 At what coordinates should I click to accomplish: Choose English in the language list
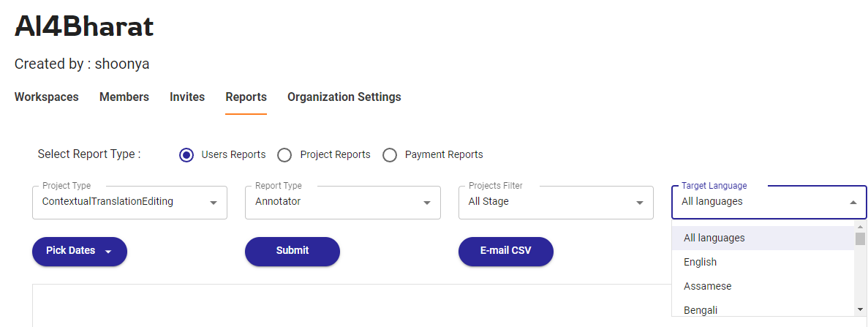point(763,262)
